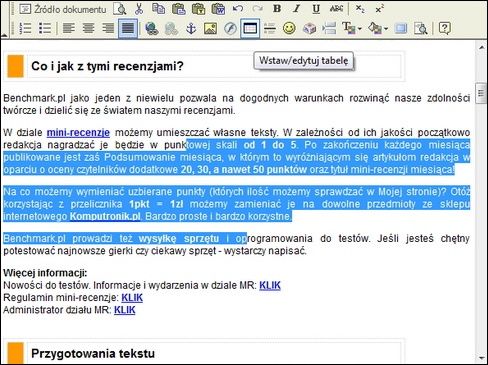
Task: Click the scrollbar down arrow
Action: (x=481, y=358)
